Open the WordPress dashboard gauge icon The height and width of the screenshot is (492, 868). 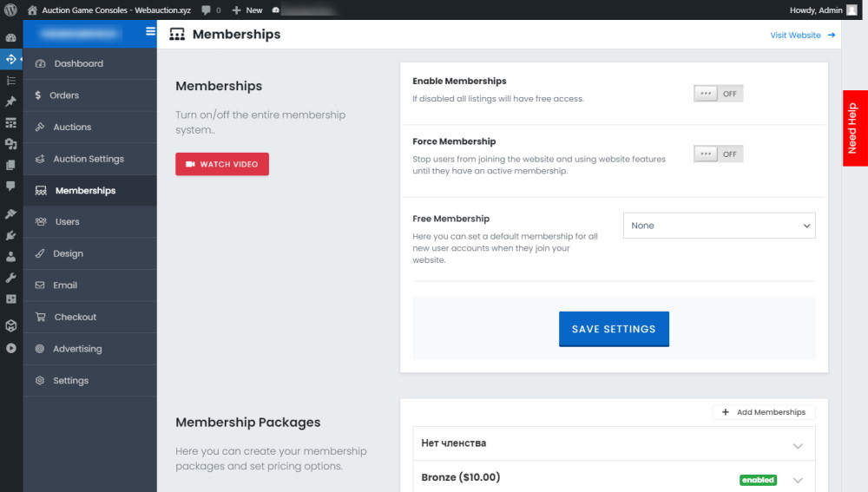click(10, 37)
